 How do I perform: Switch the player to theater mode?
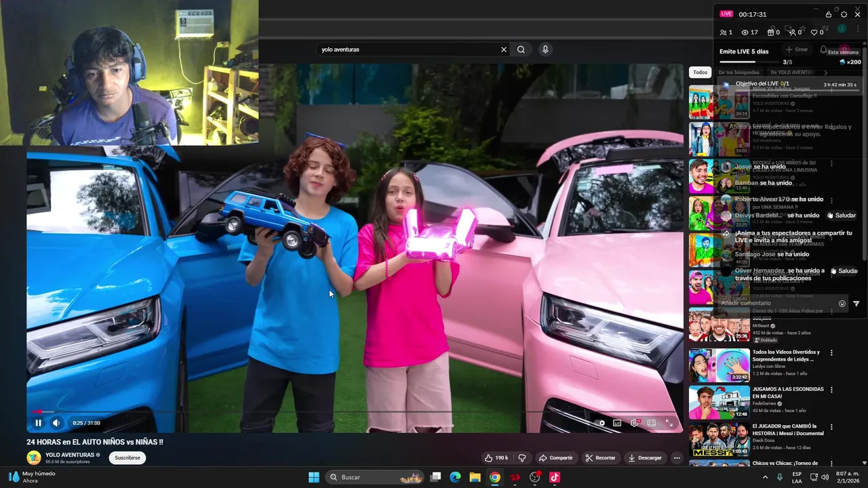(652, 423)
